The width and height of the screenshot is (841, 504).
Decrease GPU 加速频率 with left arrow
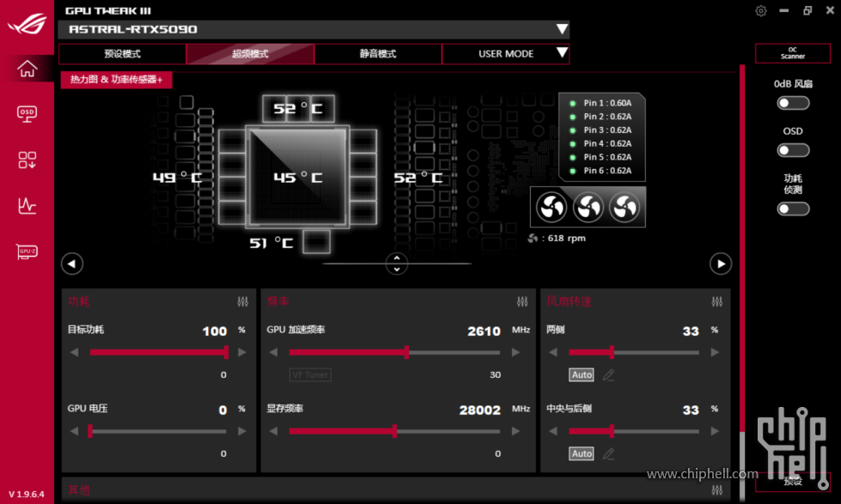[273, 352]
